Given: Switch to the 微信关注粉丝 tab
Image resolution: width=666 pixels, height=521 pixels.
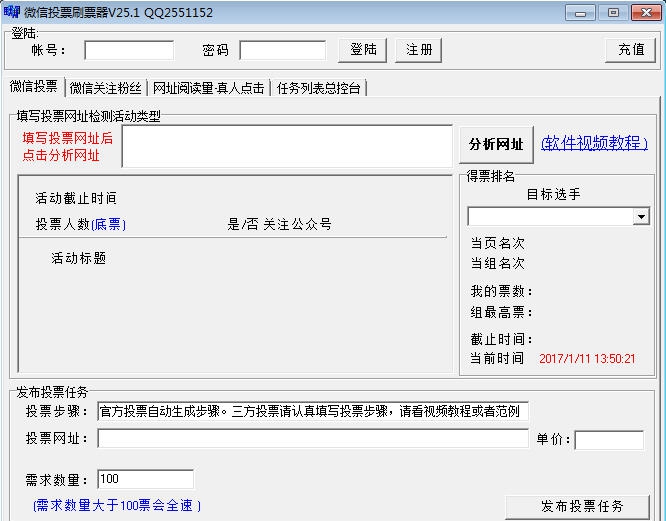Looking at the screenshot, I should 105,88.
